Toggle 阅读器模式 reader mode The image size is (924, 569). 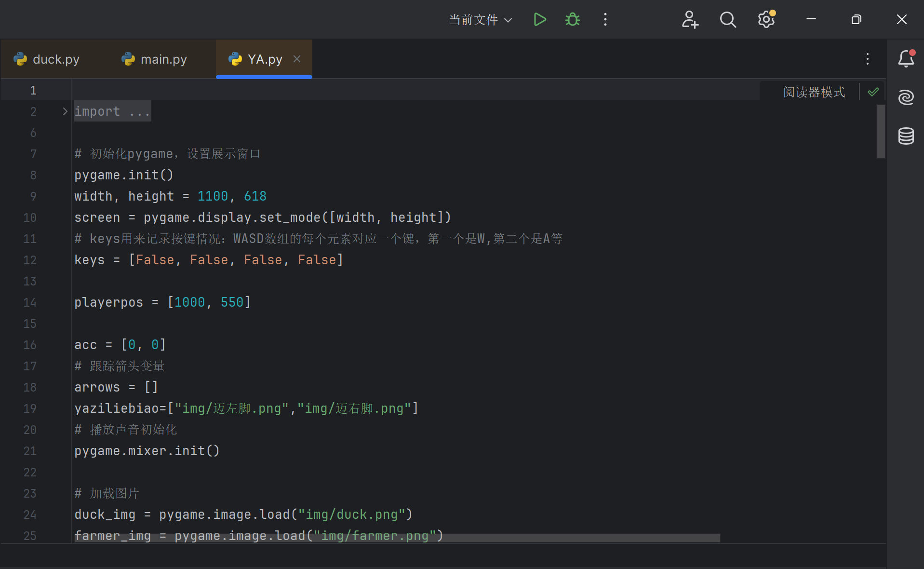point(814,92)
